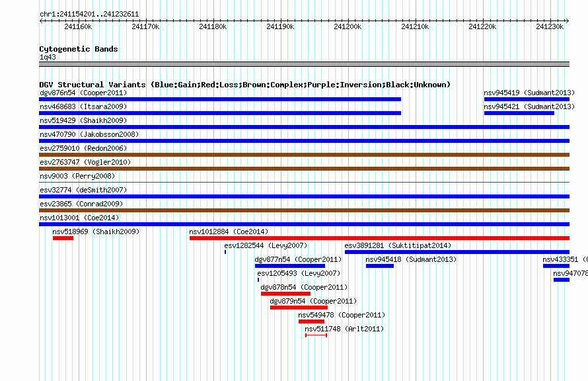This screenshot has height=381, width=588.
Task: Click the nsv9003 (Perry2008) label
Action: point(77,176)
